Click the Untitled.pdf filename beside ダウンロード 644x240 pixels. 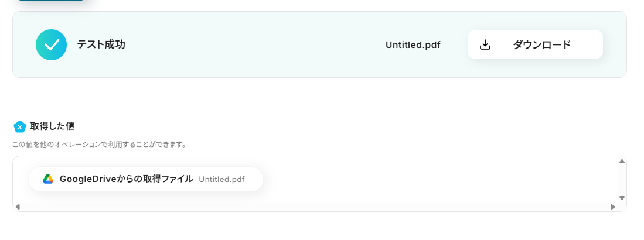[413, 44]
